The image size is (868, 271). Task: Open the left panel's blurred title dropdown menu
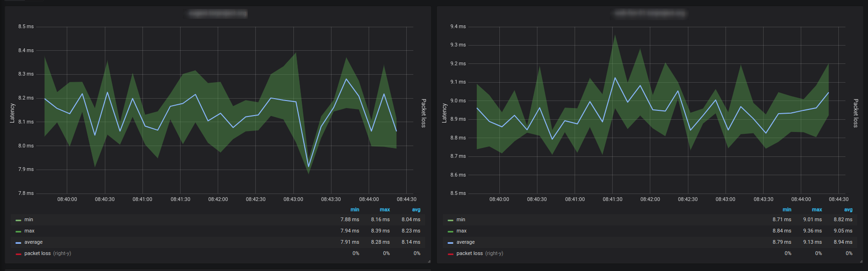(218, 14)
